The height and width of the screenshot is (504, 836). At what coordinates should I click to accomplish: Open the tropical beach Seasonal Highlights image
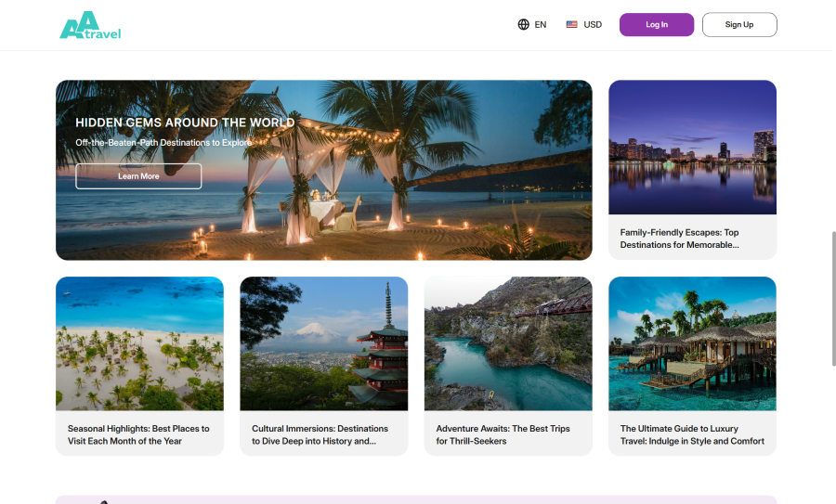139,343
